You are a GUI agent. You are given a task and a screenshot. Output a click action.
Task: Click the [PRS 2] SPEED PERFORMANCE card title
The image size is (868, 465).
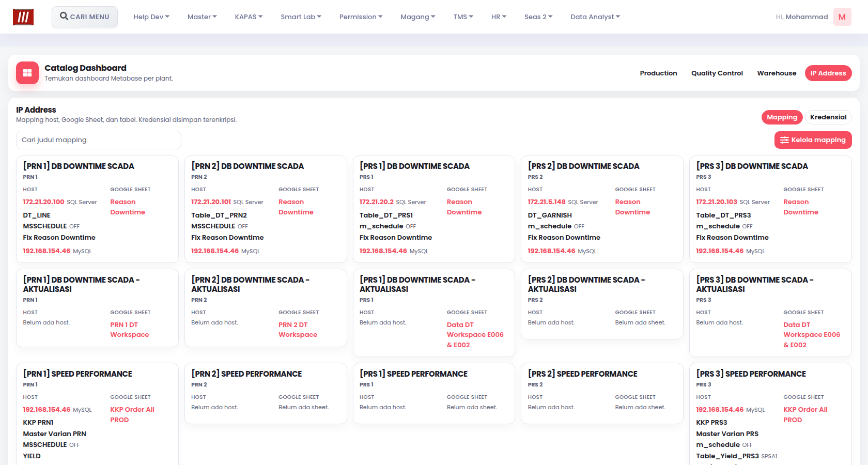(x=582, y=374)
